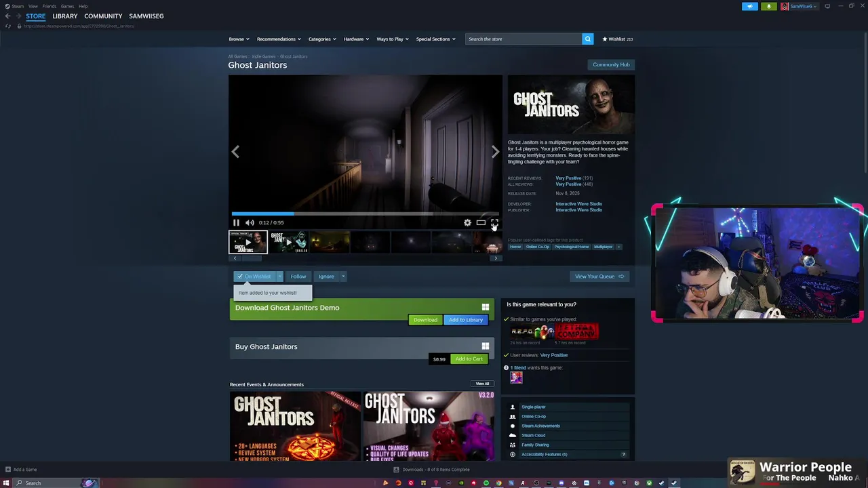Open the Wishlist link
The image size is (868, 488).
coord(617,39)
